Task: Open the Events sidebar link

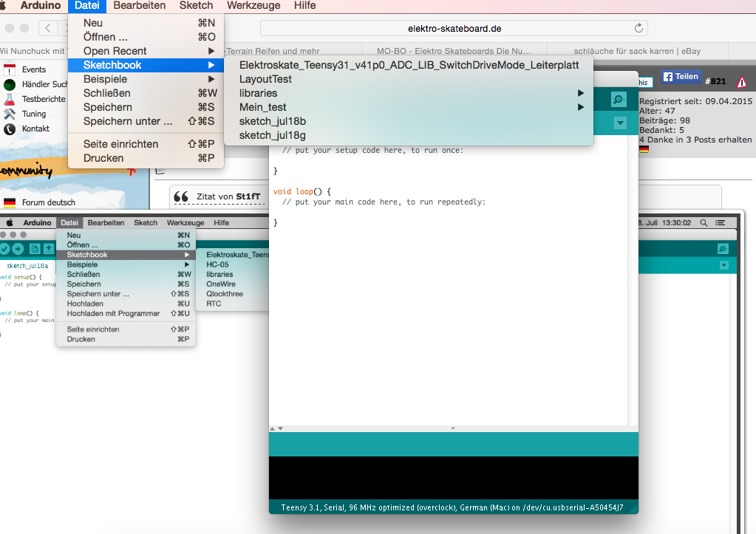Action: click(34, 69)
